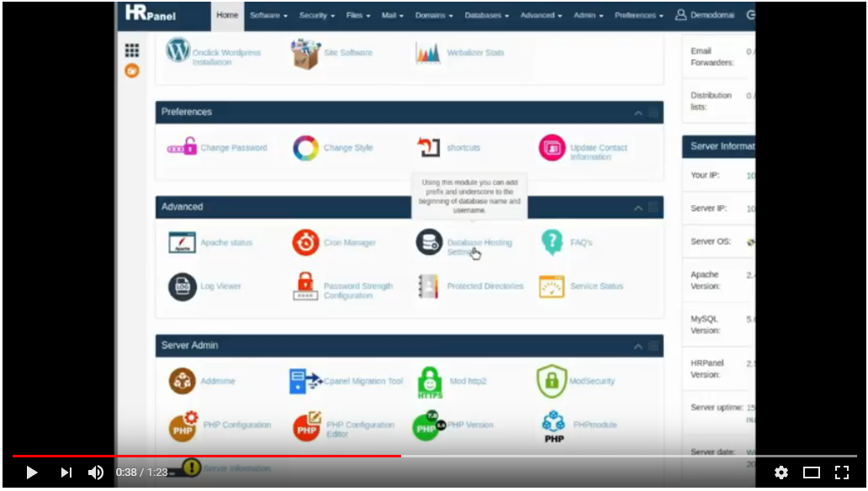The height and width of the screenshot is (491, 868).
Task: Click the apps grid sidebar icon
Action: [132, 50]
